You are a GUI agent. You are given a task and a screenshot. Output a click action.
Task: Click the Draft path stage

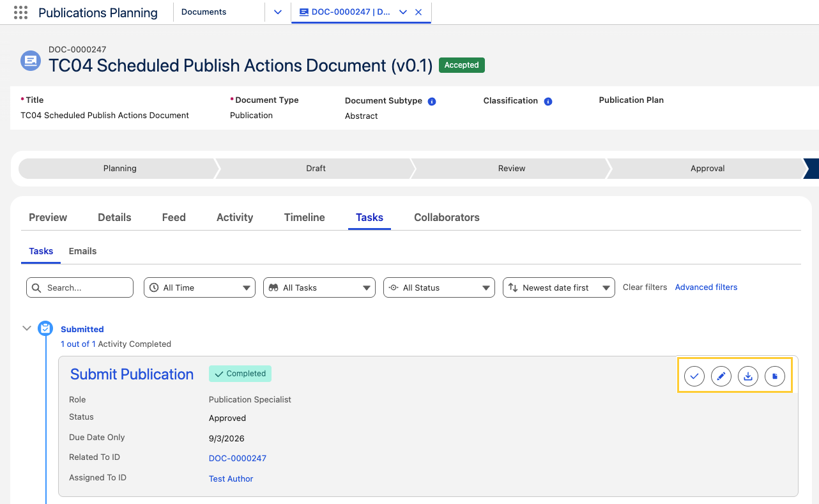pos(316,169)
